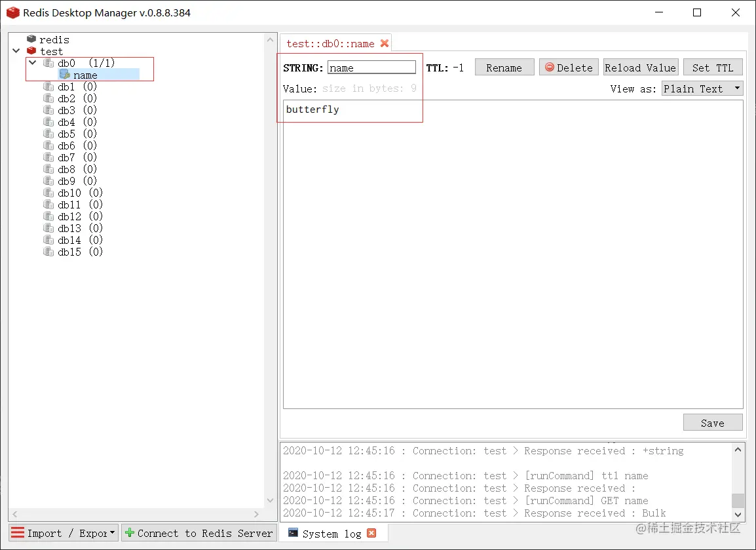Click the 'TTL: -1' label
Screen dimensions: 756x550
click(445, 68)
